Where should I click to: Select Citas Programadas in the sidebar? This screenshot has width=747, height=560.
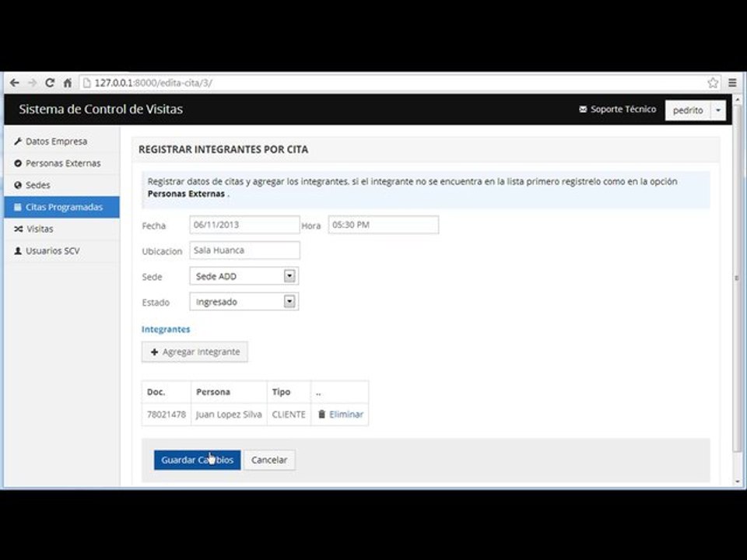coord(62,207)
